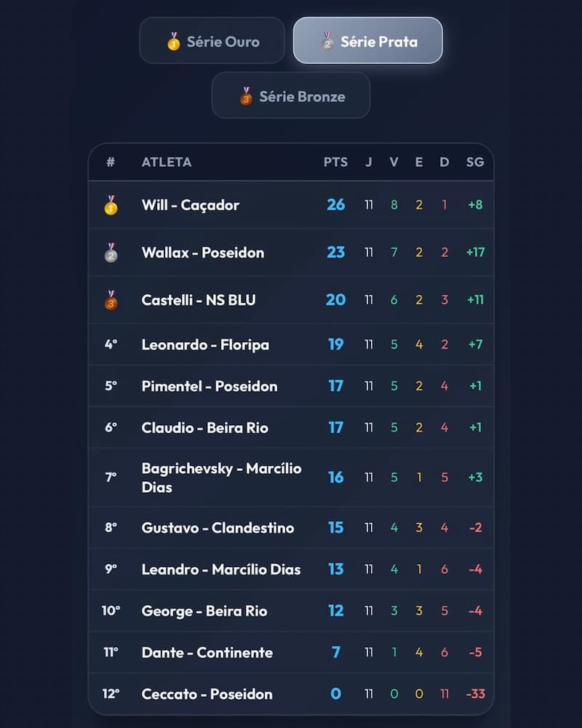This screenshot has width=582, height=728.
Task: Select Gustavo - Clandestino row
Action: coord(291,528)
